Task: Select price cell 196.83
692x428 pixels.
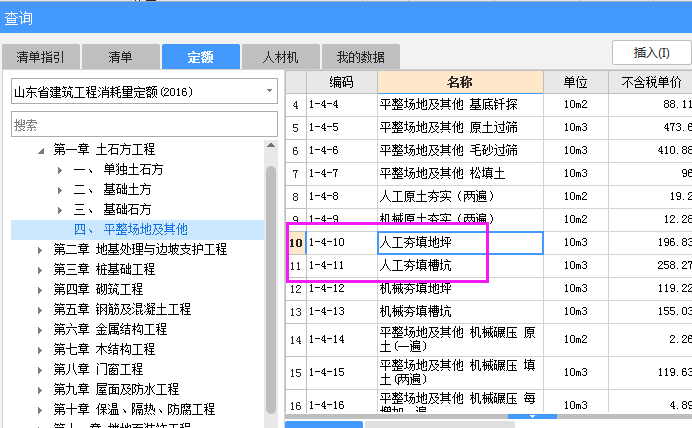Action: (x=651, y=243)
